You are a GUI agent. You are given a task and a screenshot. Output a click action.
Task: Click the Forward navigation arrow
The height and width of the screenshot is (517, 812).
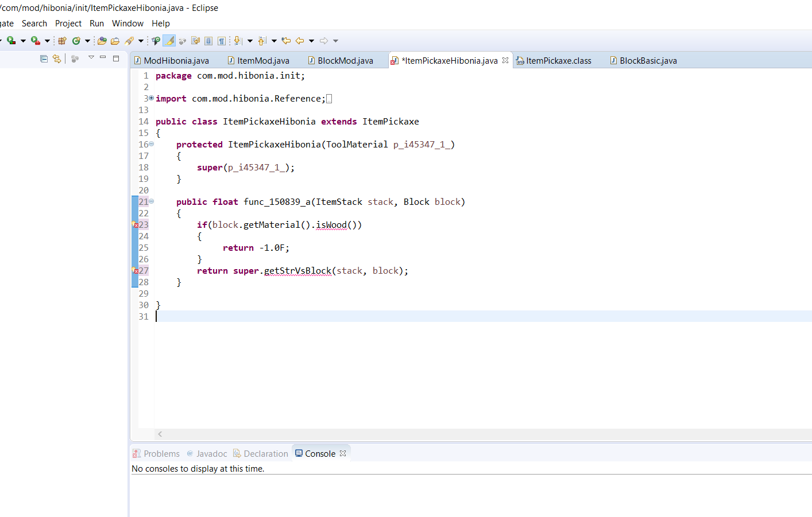(x=324, y=41)
